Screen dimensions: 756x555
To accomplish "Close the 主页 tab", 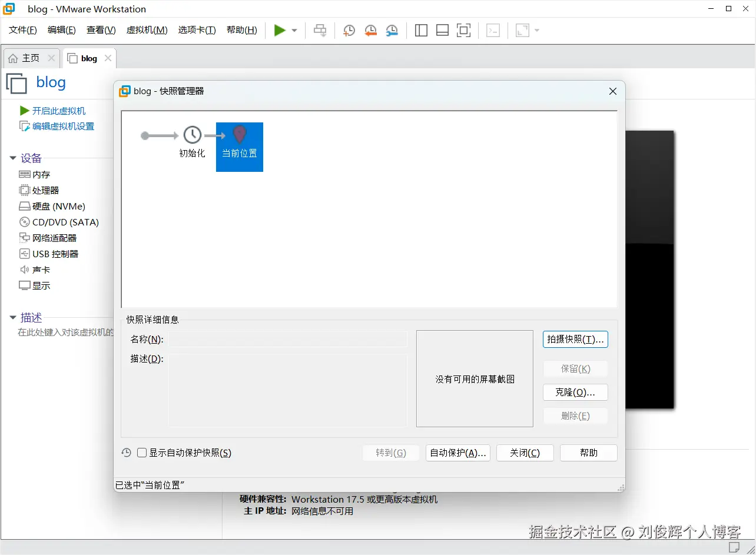I will pos(51,58).
